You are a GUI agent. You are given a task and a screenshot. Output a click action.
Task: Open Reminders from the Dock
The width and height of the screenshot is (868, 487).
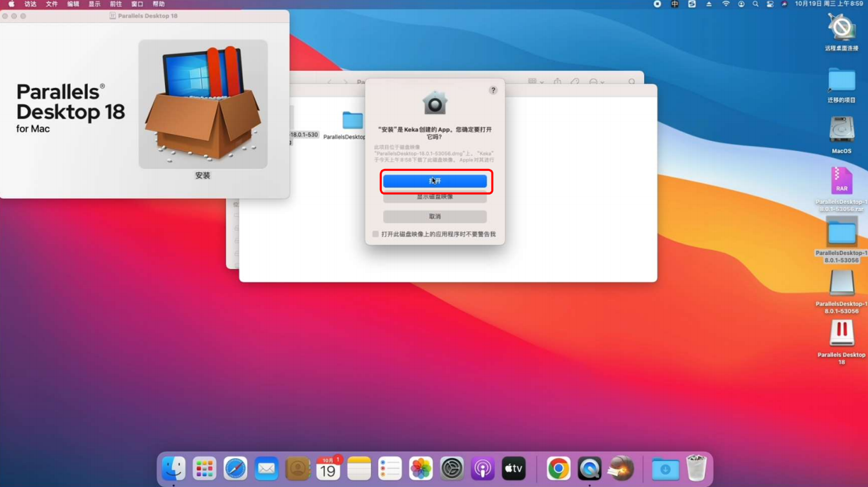click(x=390, y=469)
